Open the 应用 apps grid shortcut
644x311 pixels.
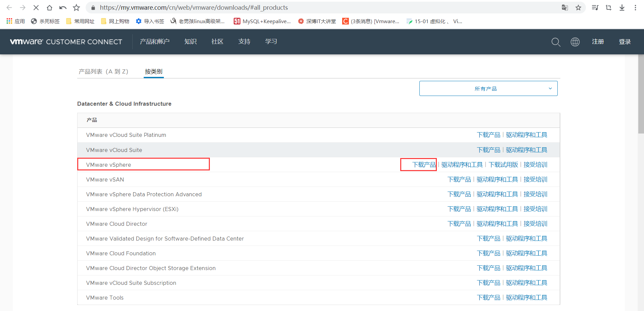click(15, 21)
